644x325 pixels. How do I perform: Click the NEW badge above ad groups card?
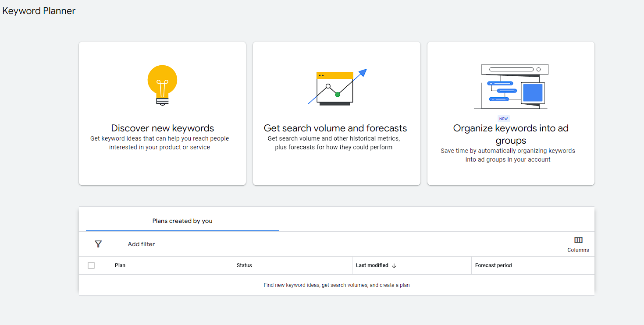tap(503, 118)
